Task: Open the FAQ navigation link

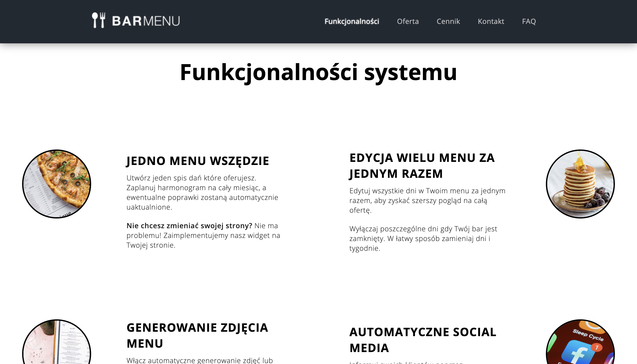Action: point(528,21)
